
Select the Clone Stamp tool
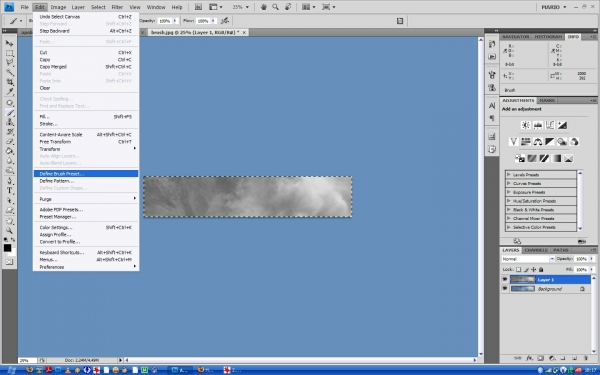[9, 122]
